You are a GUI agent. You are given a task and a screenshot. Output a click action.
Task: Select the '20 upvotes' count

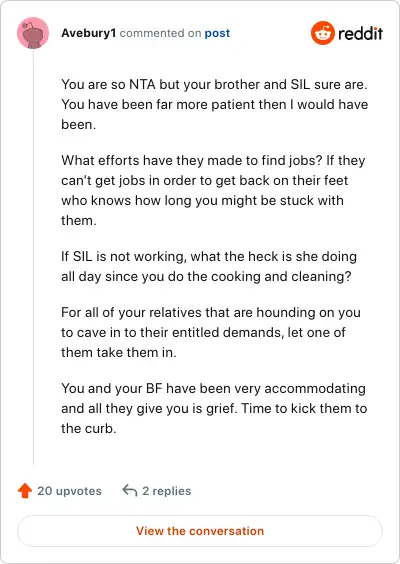coord(69,491)
